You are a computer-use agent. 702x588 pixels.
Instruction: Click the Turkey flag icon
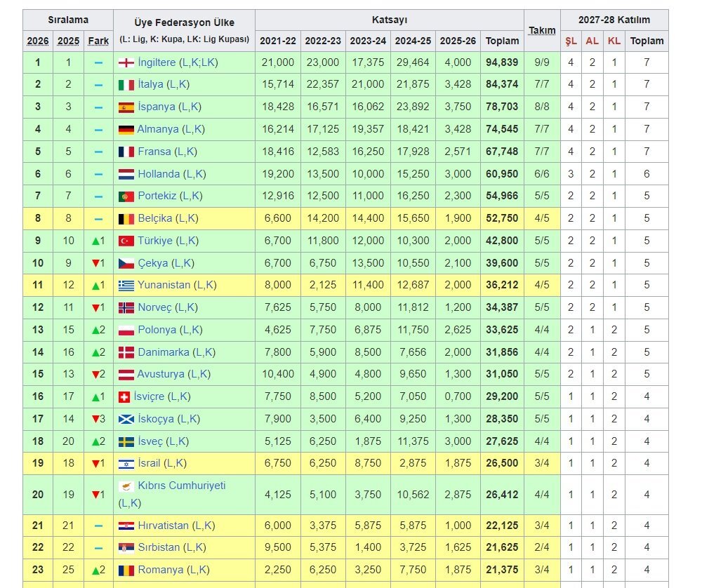click(126, 241)
